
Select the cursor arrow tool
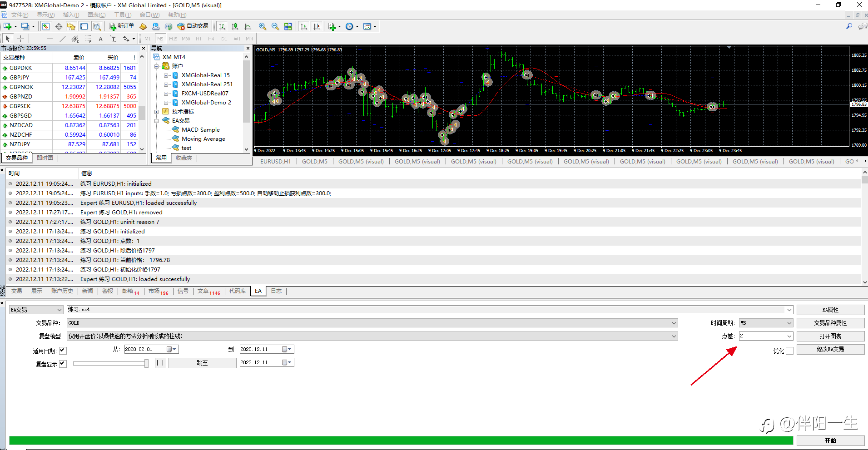[x=8, y=39]
